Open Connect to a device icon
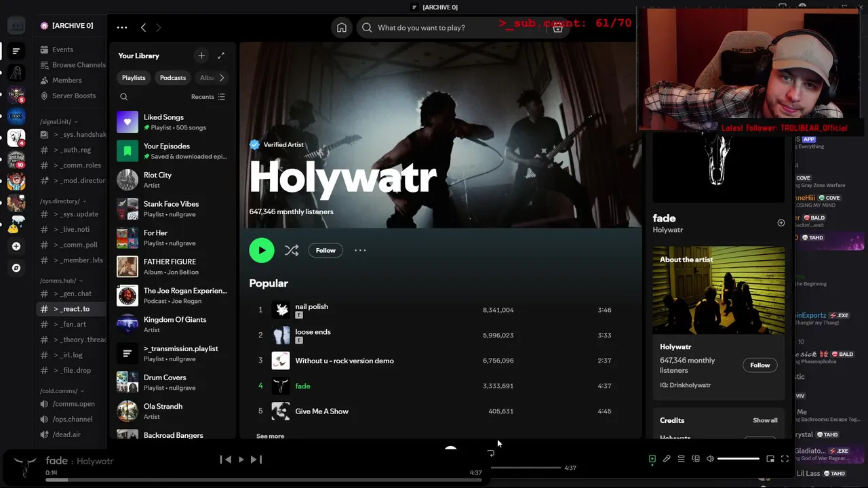Screen dimensions: 868x488 (x=696, y=459)
